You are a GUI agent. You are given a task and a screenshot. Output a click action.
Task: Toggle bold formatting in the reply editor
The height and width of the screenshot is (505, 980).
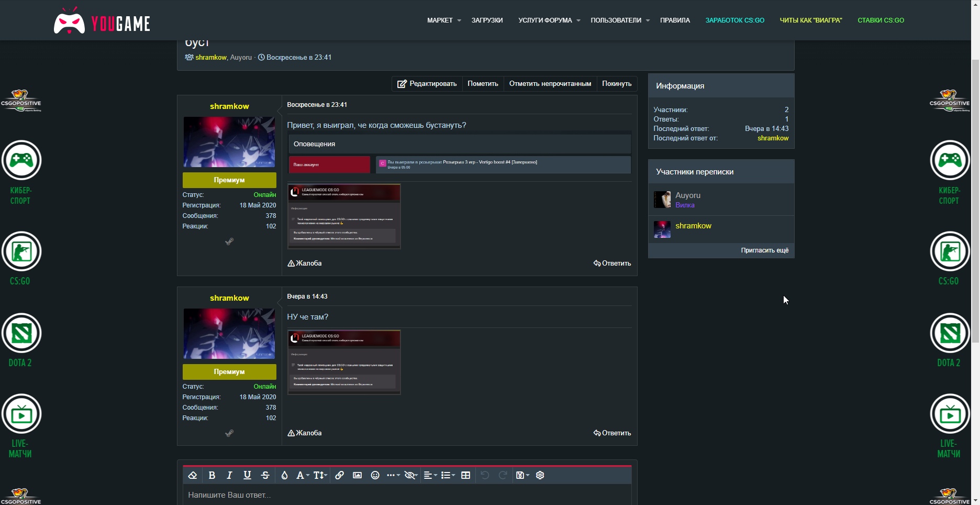(211, 475)
